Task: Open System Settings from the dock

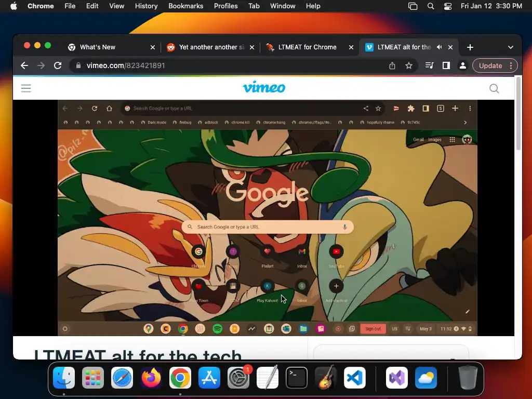Action: [x=238, y=378]
